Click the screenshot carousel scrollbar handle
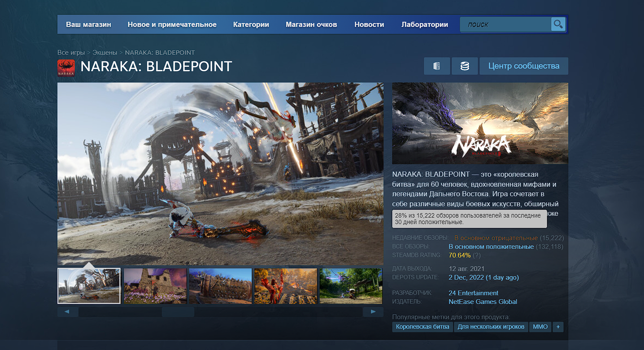644x350 pixels. click(x=178, y=312)
